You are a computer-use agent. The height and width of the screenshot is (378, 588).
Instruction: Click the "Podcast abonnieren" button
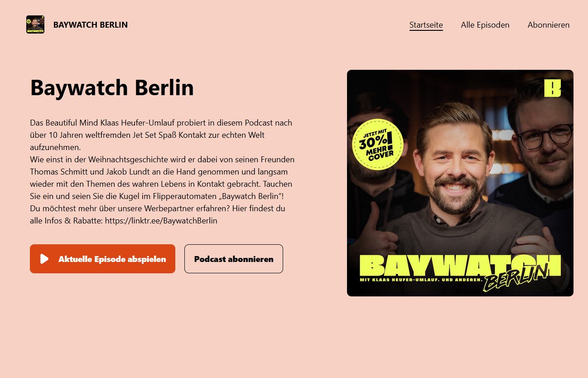[x=234, y=259]
